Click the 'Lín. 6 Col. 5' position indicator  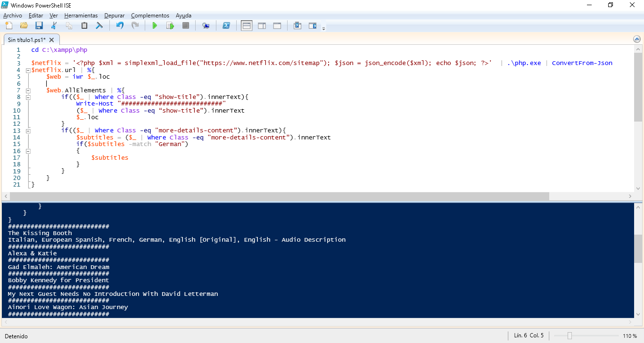tap(528, 335)
